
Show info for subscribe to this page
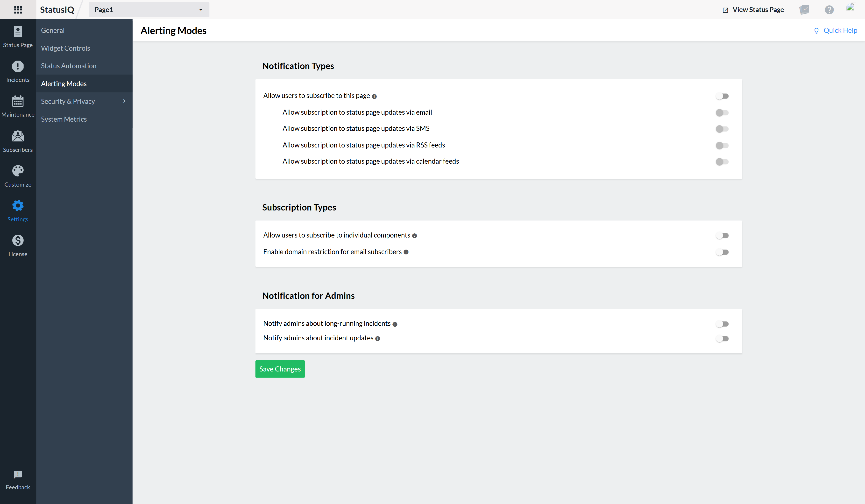tap(374, 96)
